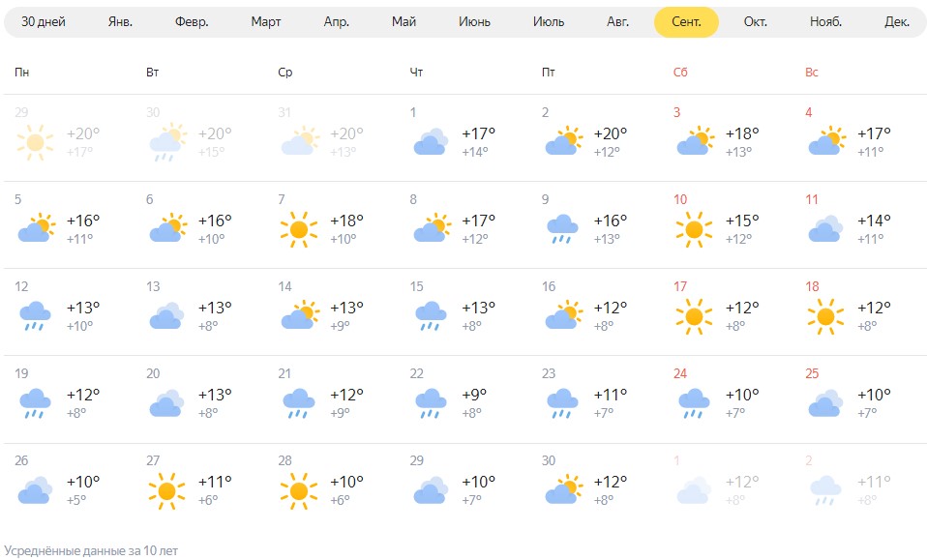Open the Дек. month tab
The height and width of the screenshot is (560, 927).
coord(896,22)
